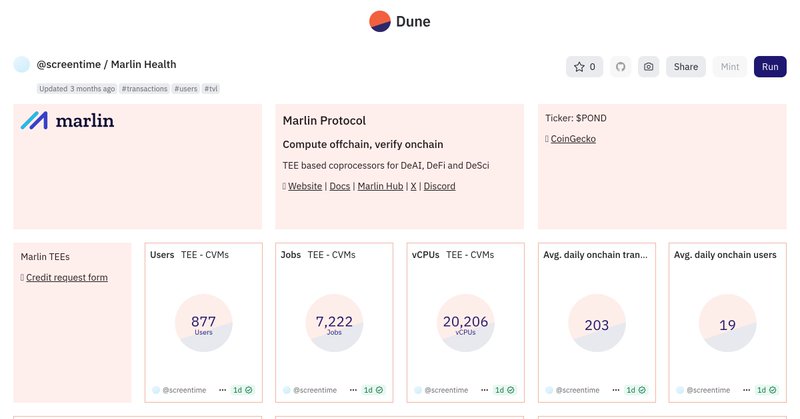Click the Marlin Protocol heading
800x419 pixels.
(x=324, y=121)
